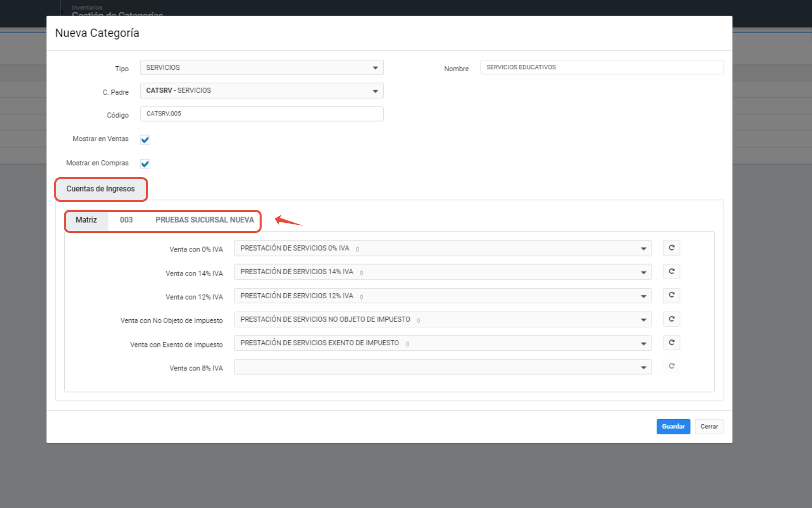
Task: Expand the Venta con 14% IVA dropdown
Action: [x=442, y=272]
